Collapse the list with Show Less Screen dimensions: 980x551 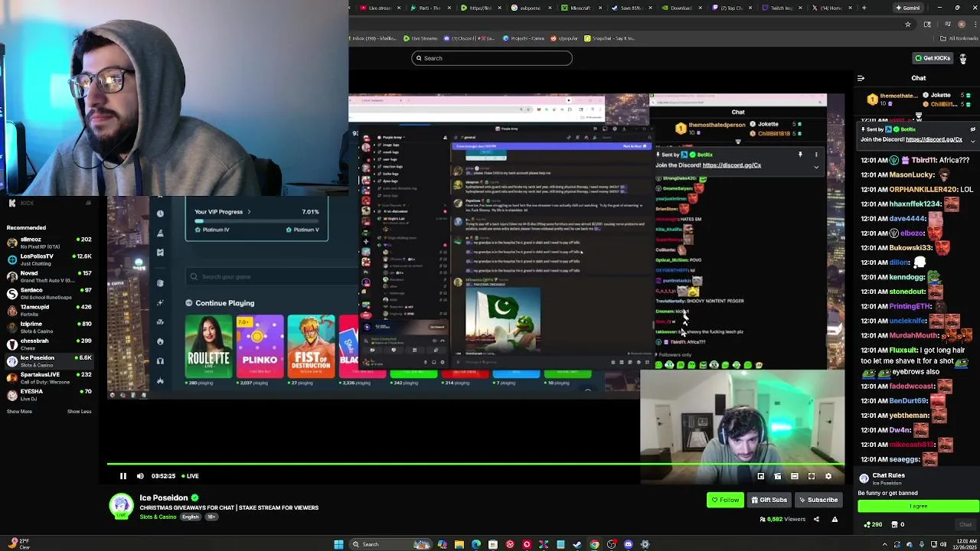point(79,412)
